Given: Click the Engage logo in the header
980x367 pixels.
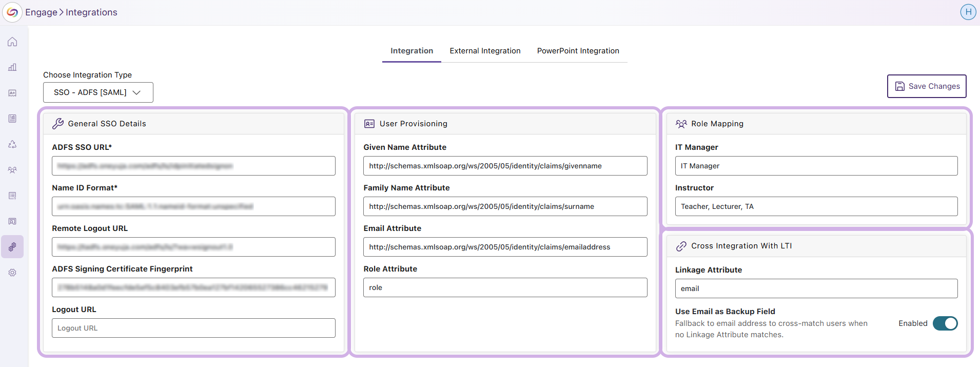Looking at the screenshot, I should [x=12, y=12].
